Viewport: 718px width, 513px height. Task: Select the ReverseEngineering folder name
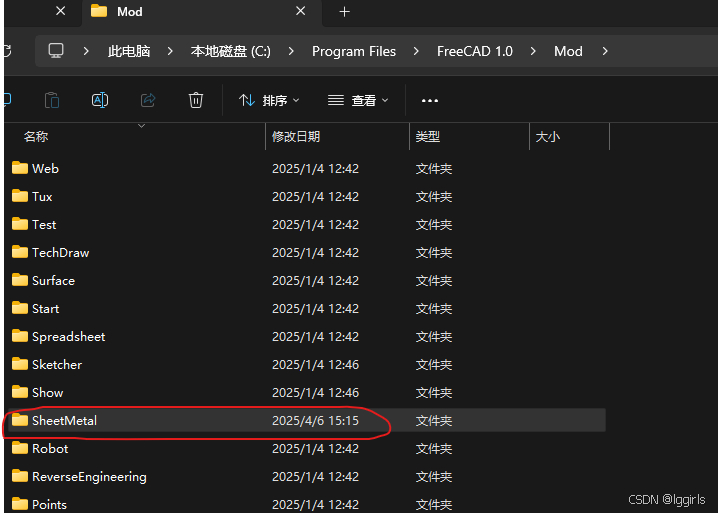pos(89,477)
